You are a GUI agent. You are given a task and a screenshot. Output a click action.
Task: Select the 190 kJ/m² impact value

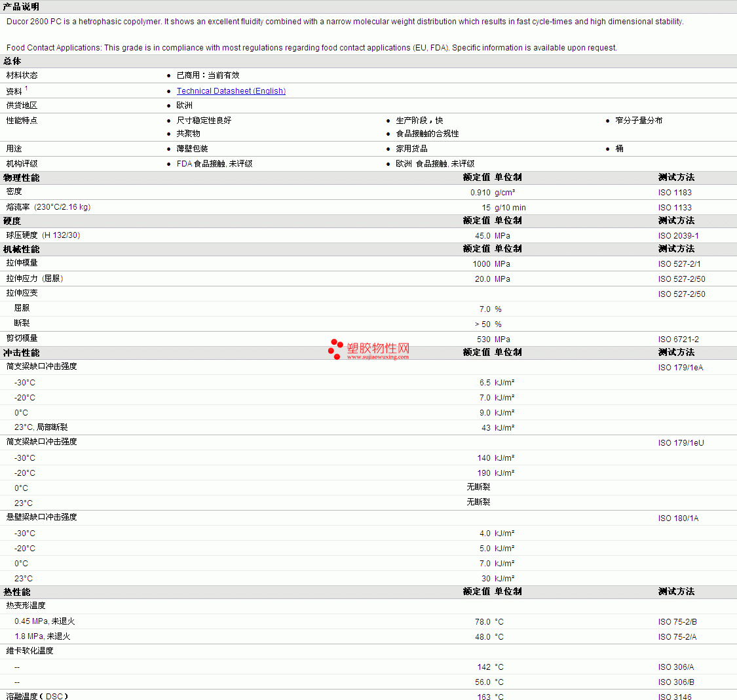(495, 473)
